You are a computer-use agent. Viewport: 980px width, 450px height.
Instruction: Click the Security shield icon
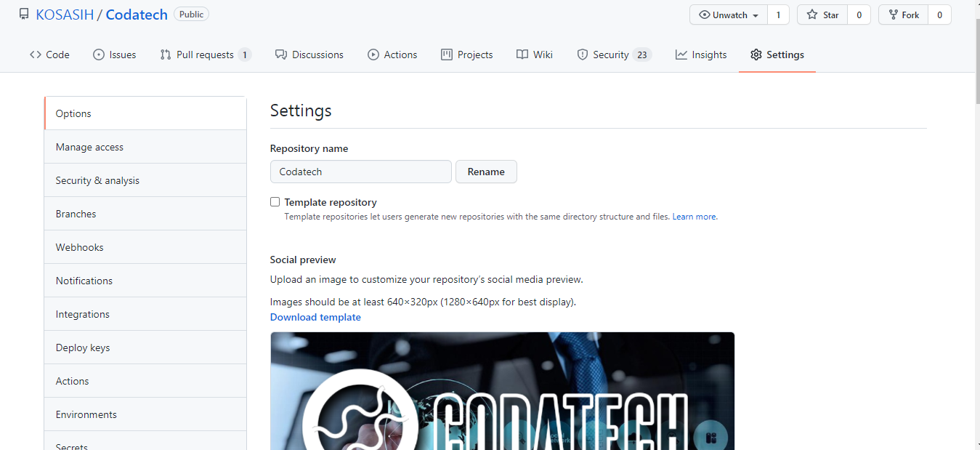tap(583, 55)
